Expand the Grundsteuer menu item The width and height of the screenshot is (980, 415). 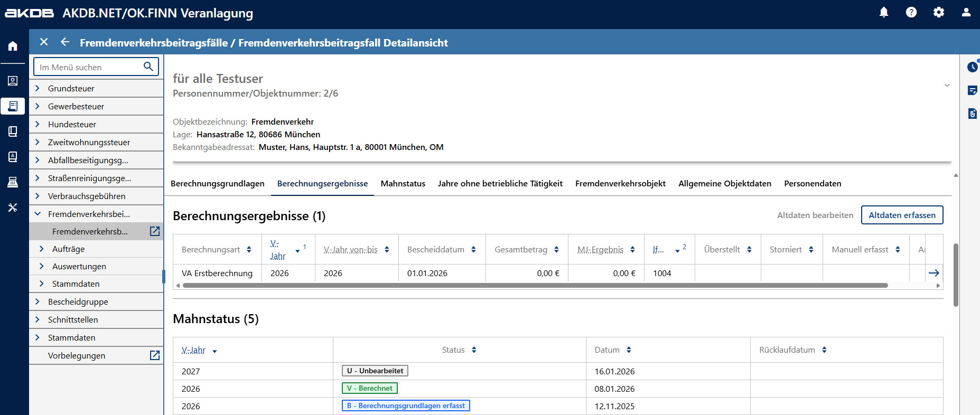pyautogui.click(x=38, y=88)
